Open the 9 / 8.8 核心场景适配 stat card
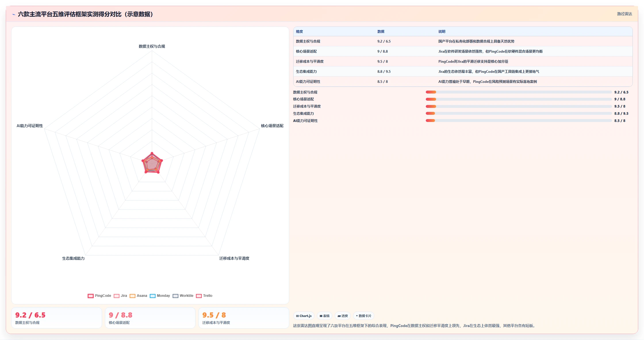 (x=150, y=318)
